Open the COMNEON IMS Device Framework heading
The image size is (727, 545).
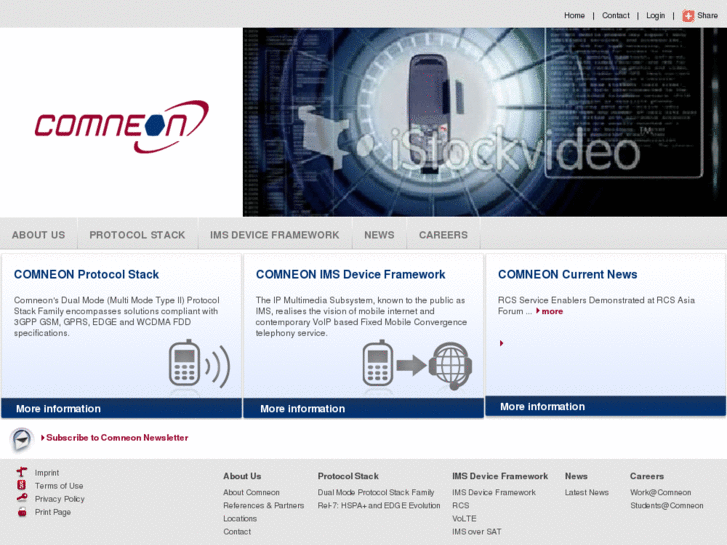click(351, 274)
